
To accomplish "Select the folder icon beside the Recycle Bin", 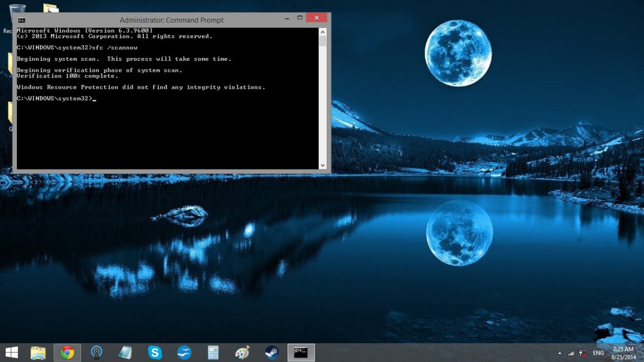I will [51, 8].
